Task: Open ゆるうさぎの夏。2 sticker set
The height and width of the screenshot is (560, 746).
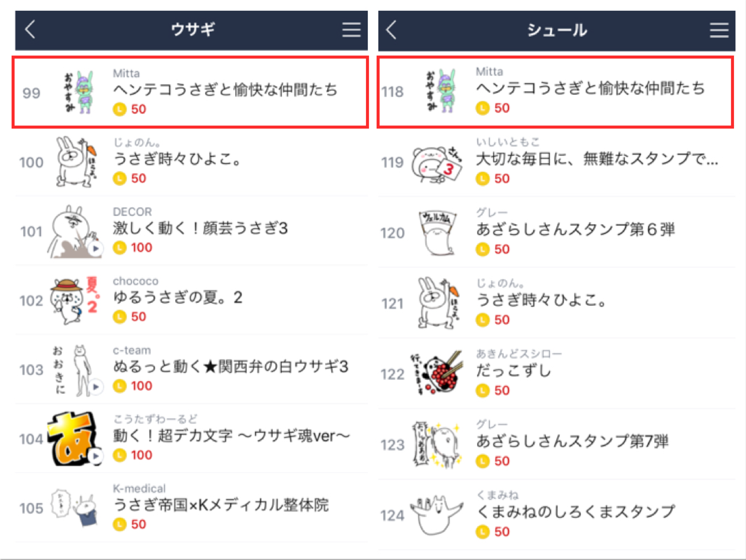Action: (x=191, y=300)
